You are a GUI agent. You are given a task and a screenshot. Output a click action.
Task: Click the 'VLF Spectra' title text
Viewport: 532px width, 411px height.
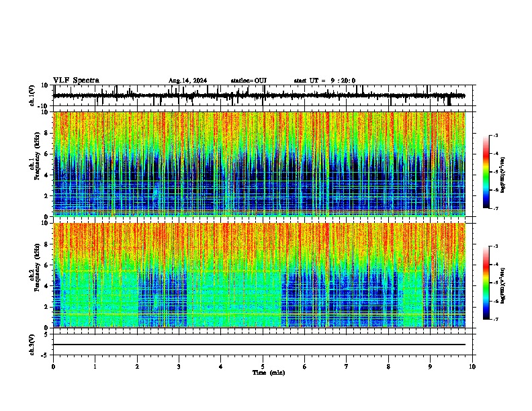coord(76,81)
